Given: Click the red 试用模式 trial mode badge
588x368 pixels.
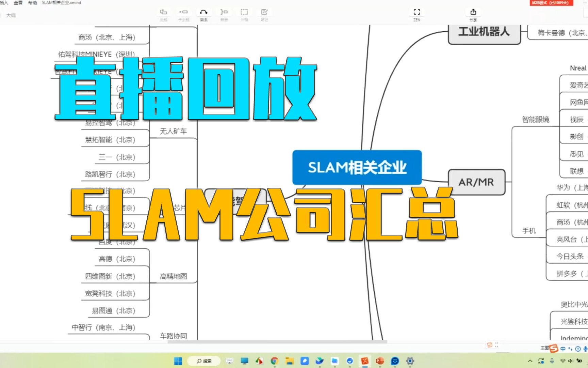Looking at the screenshot, I should 551,3.
